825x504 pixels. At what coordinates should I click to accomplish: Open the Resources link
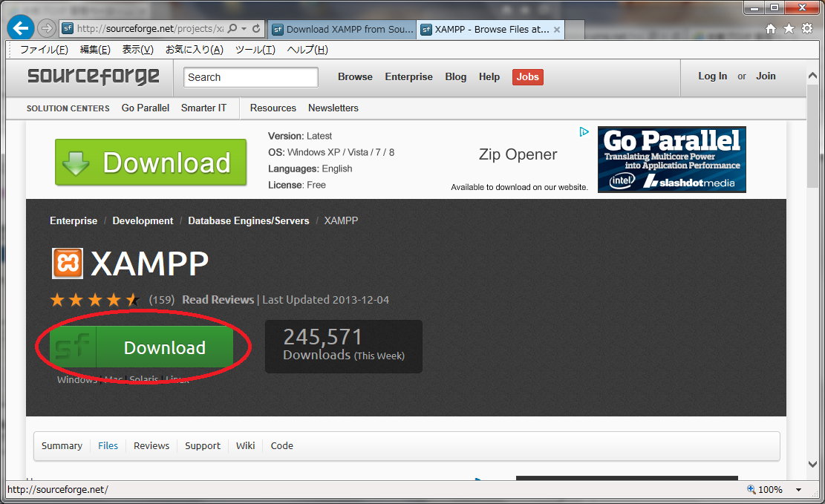[273, 108]
